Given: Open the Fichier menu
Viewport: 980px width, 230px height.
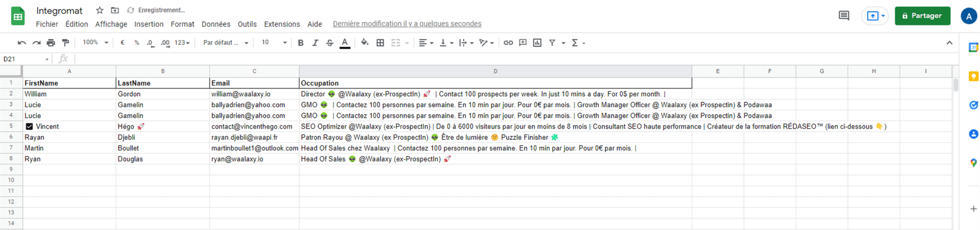Looking at the screenshot, I should [47, 24].
